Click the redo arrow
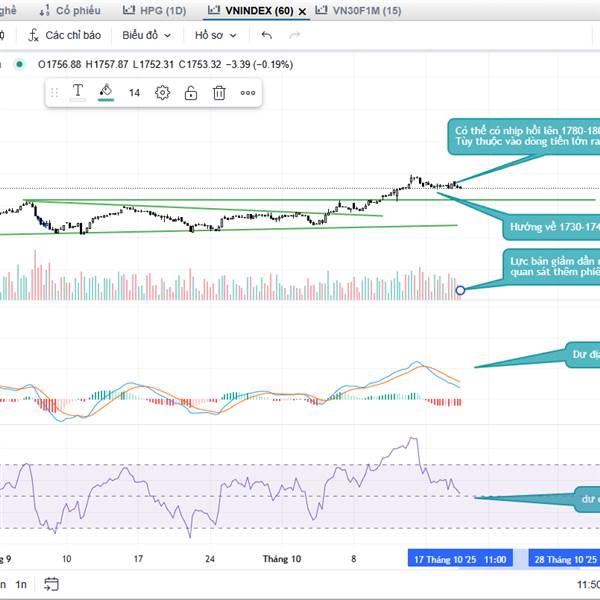600x600 pixels. (294, 35)
